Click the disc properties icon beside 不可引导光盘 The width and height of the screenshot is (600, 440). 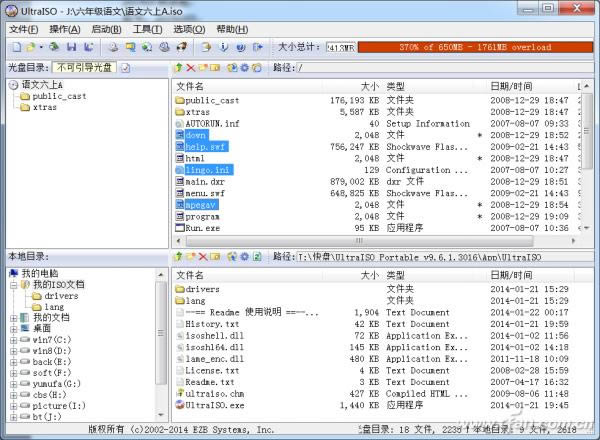[126, 68]
